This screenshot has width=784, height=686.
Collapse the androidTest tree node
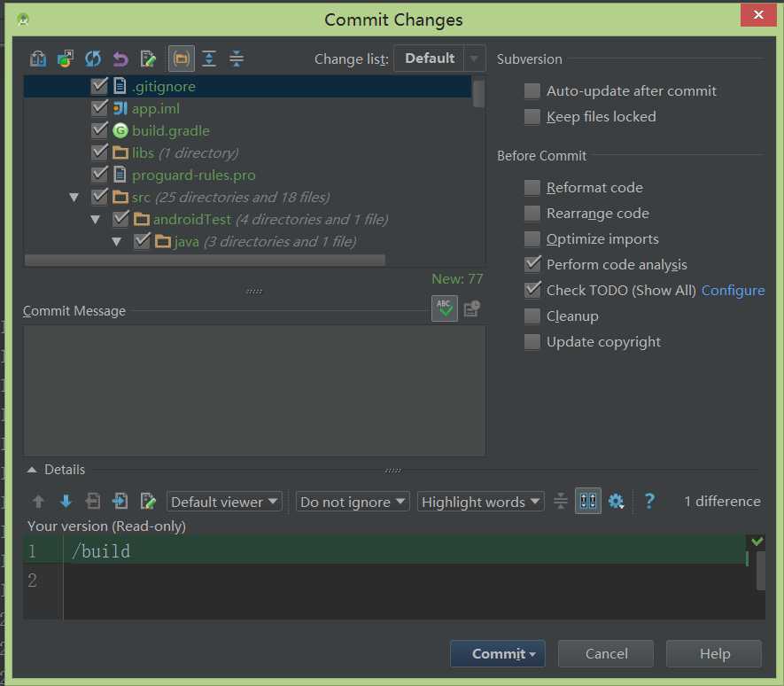(96, 219)
